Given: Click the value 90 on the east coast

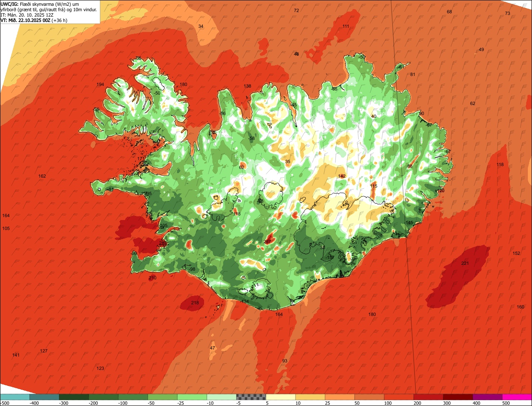Looking at the screenshot, I should point(421,113).
